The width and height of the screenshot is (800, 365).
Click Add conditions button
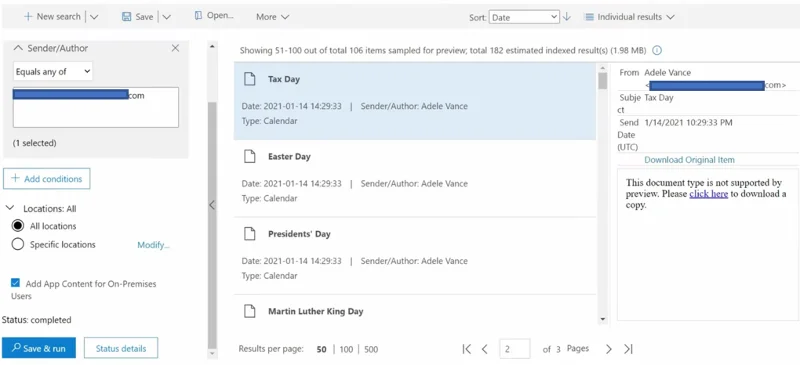click(46, 179)
